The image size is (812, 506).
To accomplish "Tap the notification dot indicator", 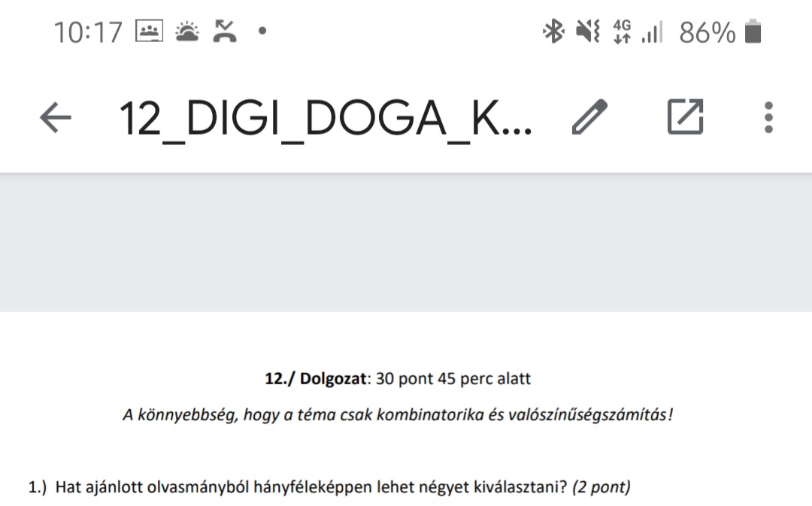I will tap(262, 31).
